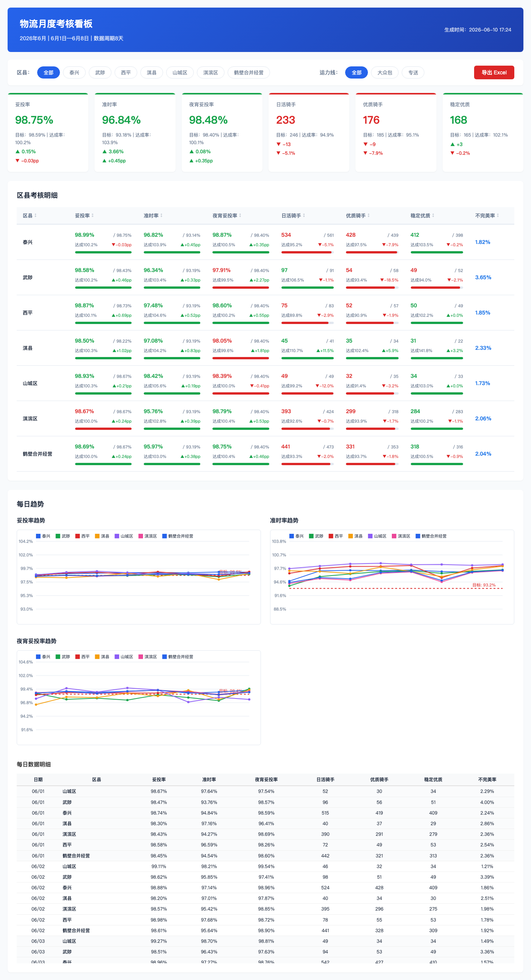Screen dimensions: 531x980
Task: Filter by 武陟 district chip
Action: [x=100, y=73]
